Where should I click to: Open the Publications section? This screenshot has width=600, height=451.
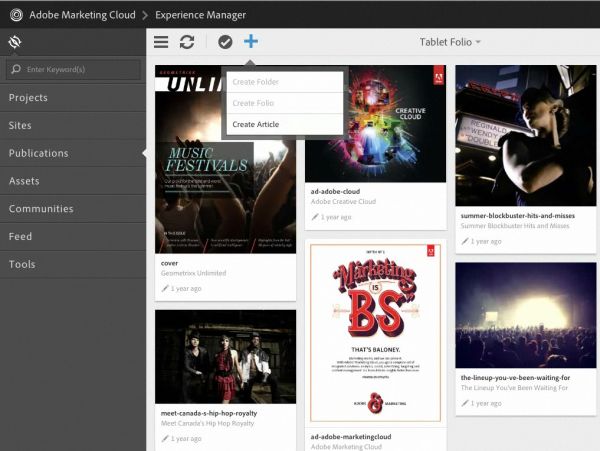pyautogui.click(x=73, y=153)
